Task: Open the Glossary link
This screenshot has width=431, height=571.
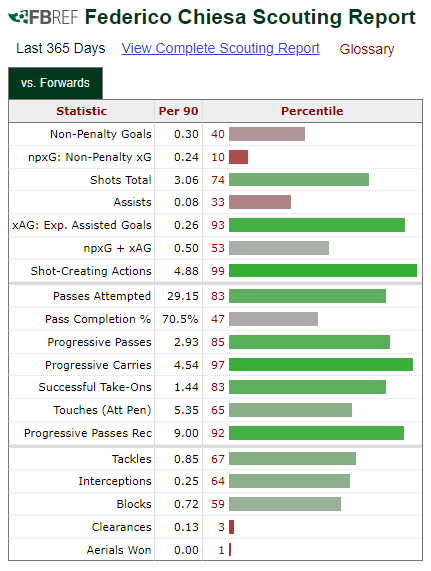Action: (x=367, y=49)
